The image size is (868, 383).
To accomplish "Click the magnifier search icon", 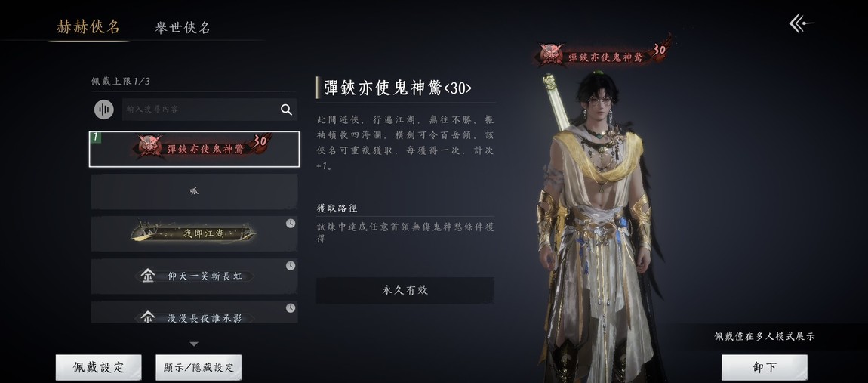I will pyautogui.click(x=286, y=110).
